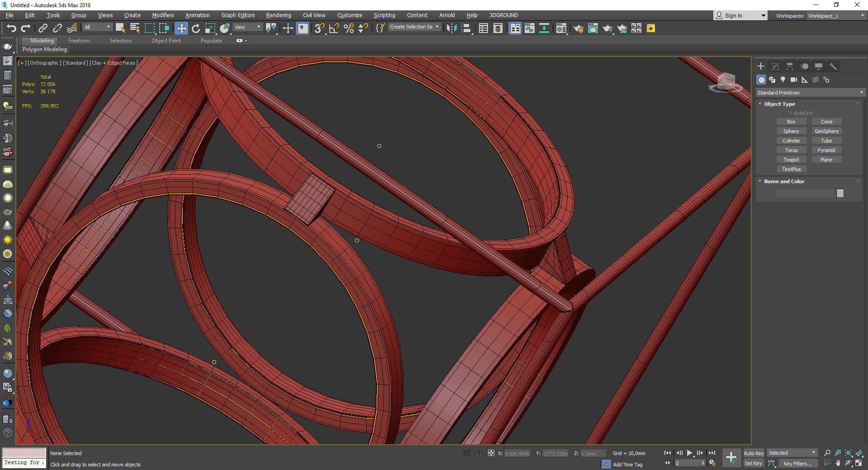The height and width of the screenshot is (470, 868).
Task: Open the Scripting menu
Action: pyautogui.click(x=384, y=15)
